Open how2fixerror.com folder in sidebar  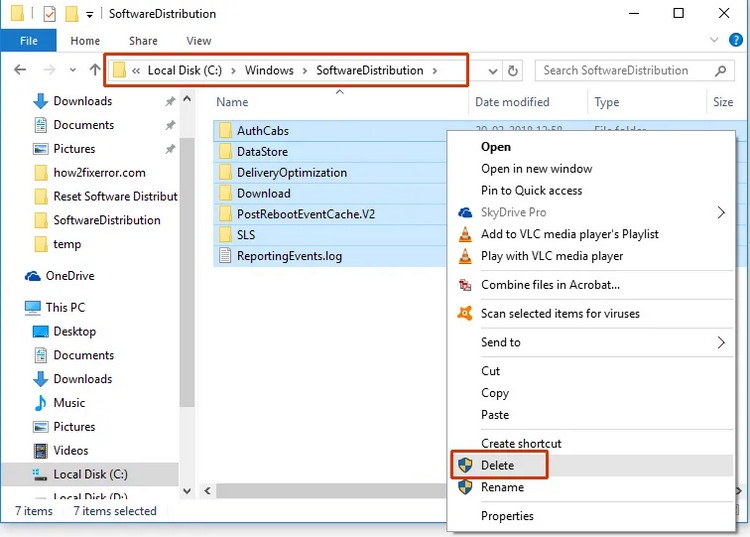tap(99, 173)
